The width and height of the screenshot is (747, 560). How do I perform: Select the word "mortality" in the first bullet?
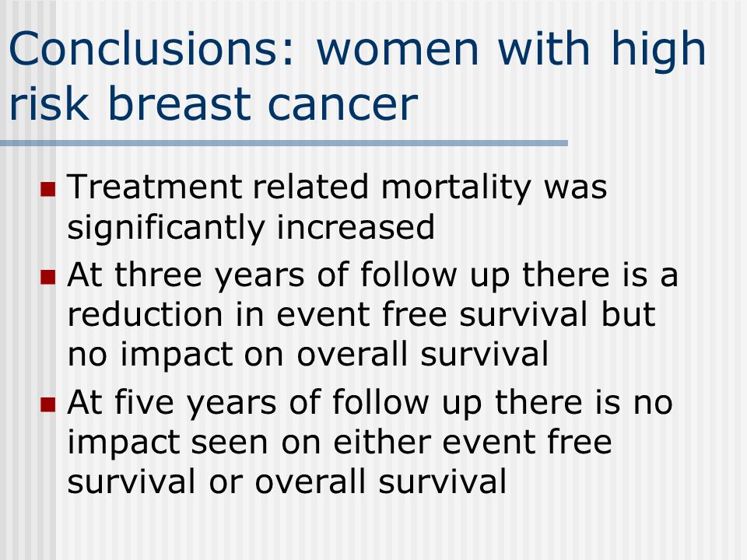[x=456, y=188]
